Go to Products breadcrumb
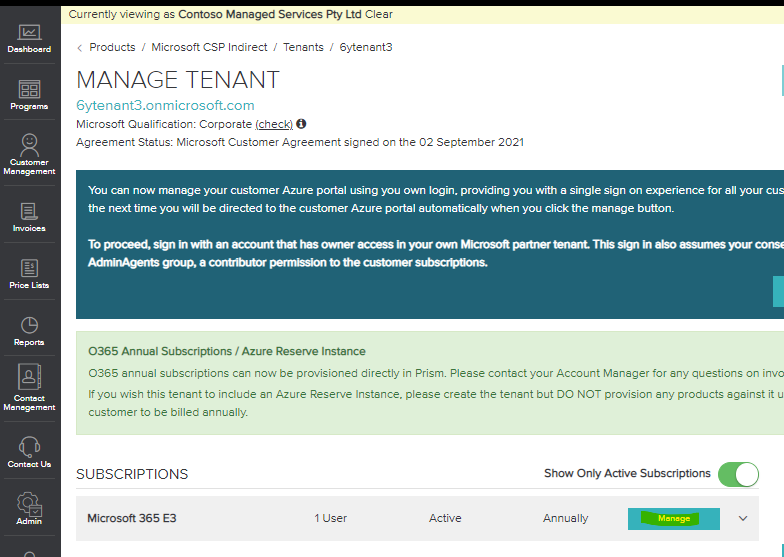Image resolution: width=784 pixels, height=557 pixels. coord(112,47)
